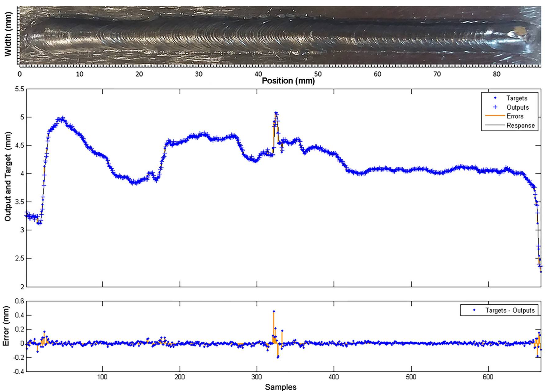Click the largest error spike near 0.4

[x=274, y=311]
